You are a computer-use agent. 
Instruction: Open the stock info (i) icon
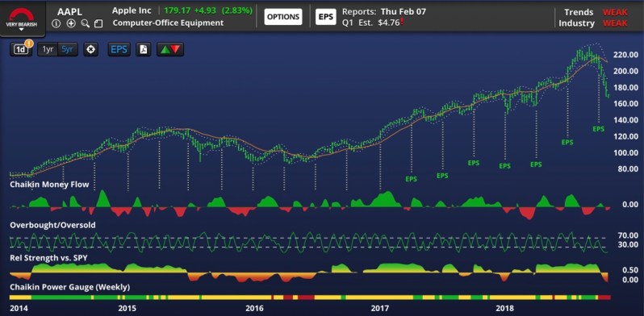click(56, 23)
